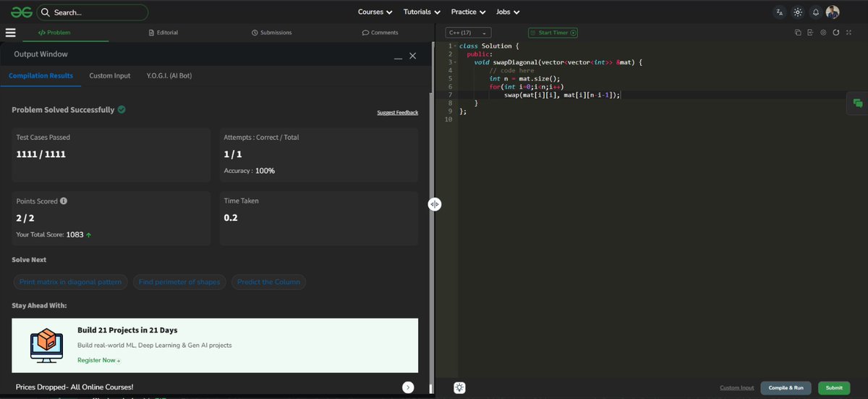
Task: Switch to the Editorial tab
Action: tap(163, 33)
